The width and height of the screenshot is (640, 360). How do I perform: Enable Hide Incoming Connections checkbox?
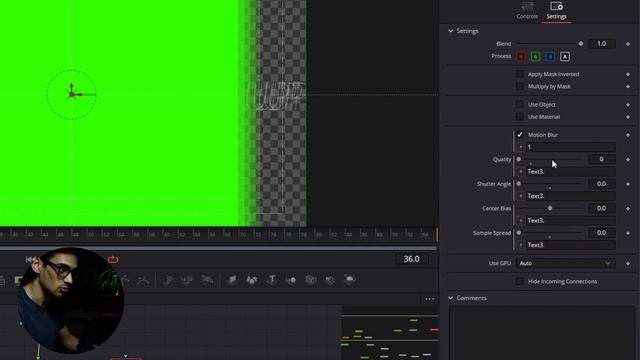[520, 281]
